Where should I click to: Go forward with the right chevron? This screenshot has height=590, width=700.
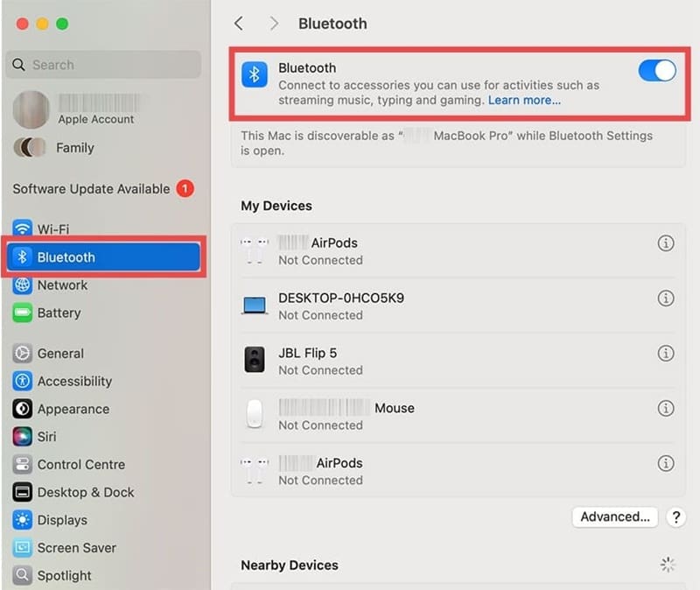274,24
